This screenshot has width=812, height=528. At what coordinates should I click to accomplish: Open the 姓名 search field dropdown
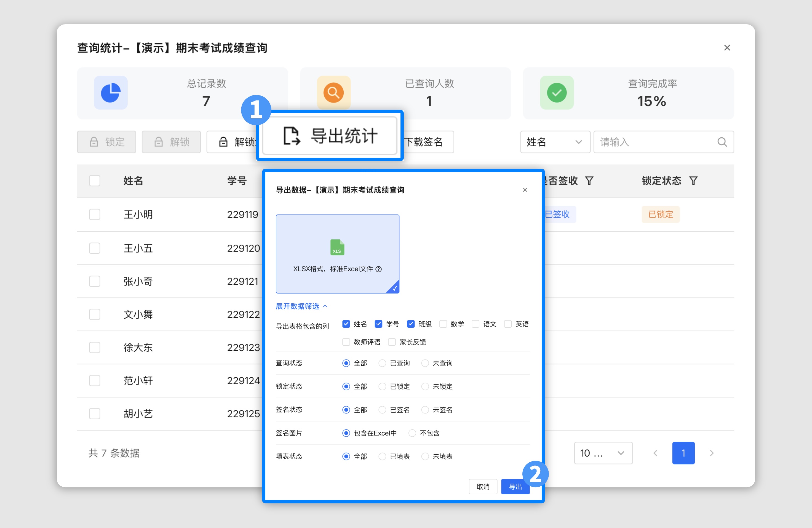(555, 142)
